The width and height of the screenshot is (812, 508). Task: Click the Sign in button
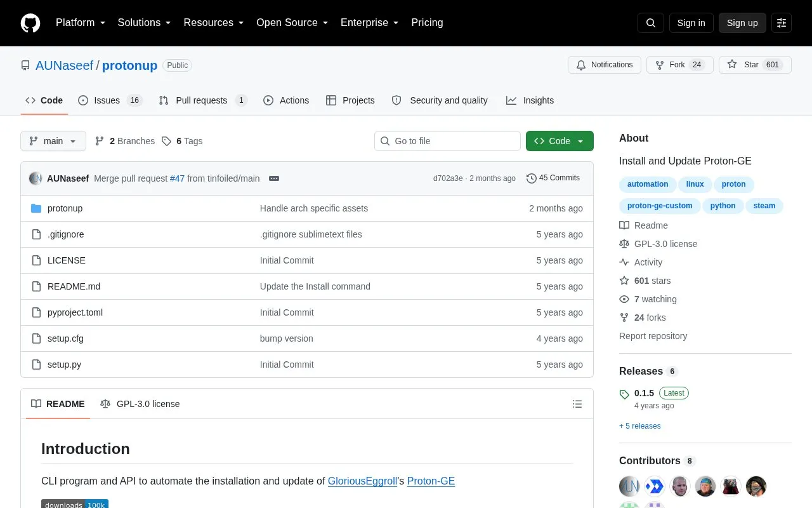click(x=691, y=23)
